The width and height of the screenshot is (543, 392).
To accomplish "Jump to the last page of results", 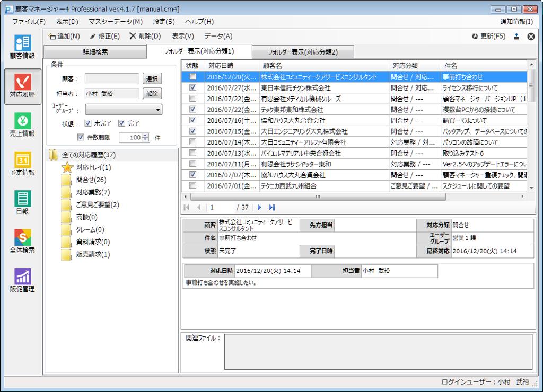I will click(272, 207).
